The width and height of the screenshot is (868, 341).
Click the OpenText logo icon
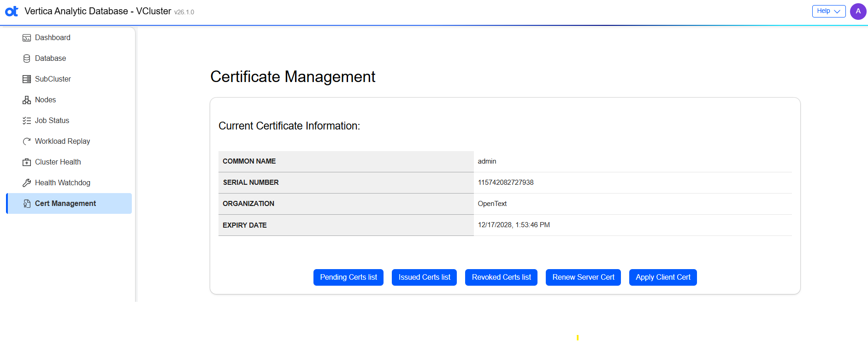pyautogui.click(x=12, y=11)
